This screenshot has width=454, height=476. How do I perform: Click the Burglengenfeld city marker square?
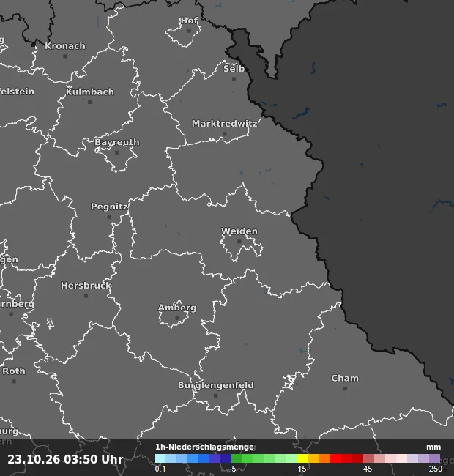click(x=216, y=395)
